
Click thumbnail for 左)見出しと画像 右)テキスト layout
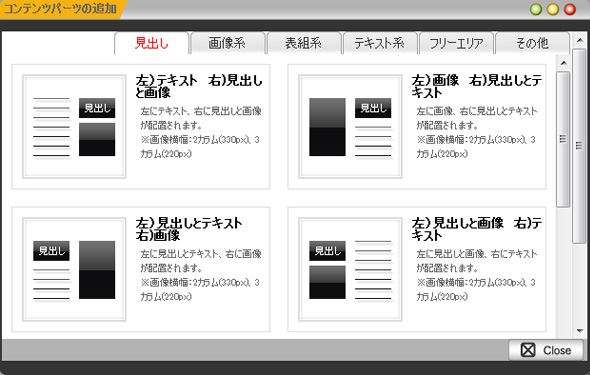coord(350,269)
